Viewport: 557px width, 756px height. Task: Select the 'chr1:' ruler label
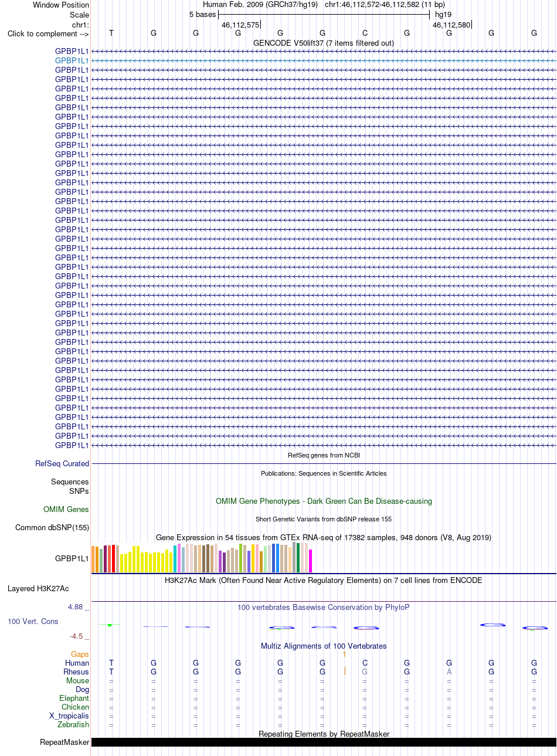[x=80, y=25]
